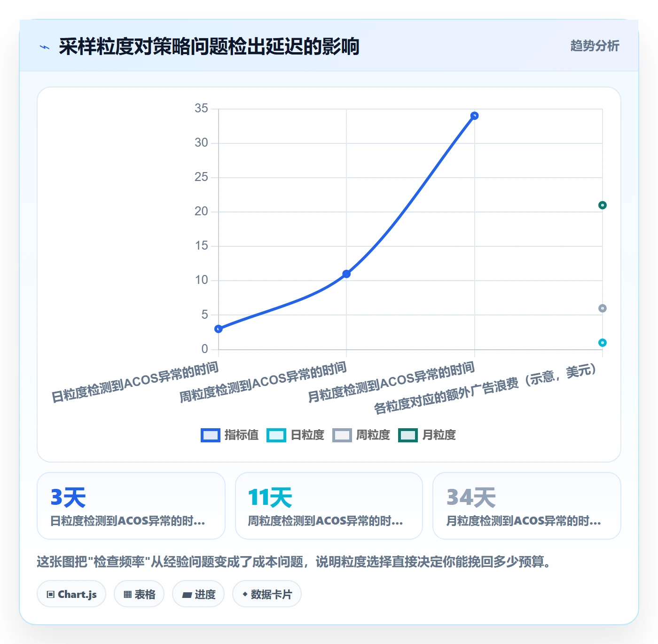Click the 34-day peak data point
The height and width of the screenshot is (644, 658).
[474, 116]
